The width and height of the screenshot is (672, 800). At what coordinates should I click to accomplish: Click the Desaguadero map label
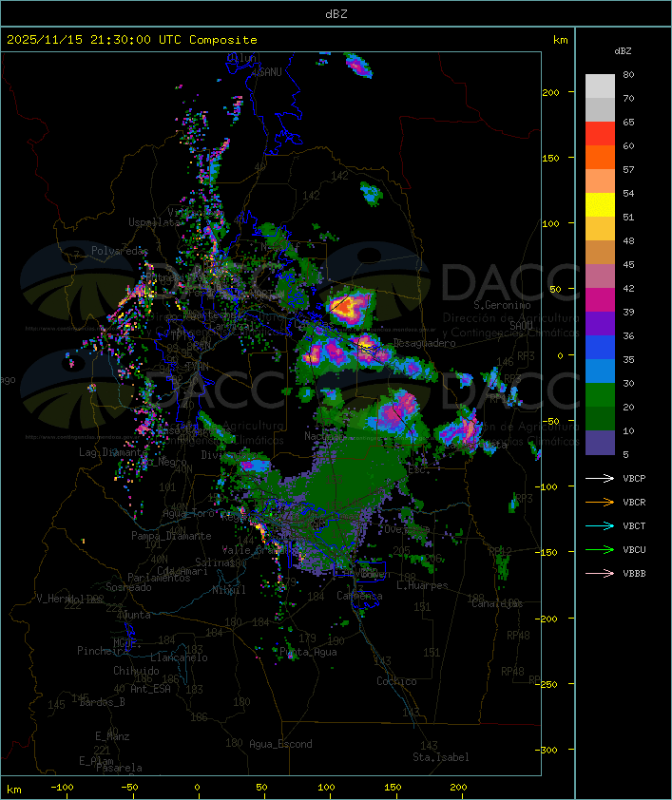[425, 343]
